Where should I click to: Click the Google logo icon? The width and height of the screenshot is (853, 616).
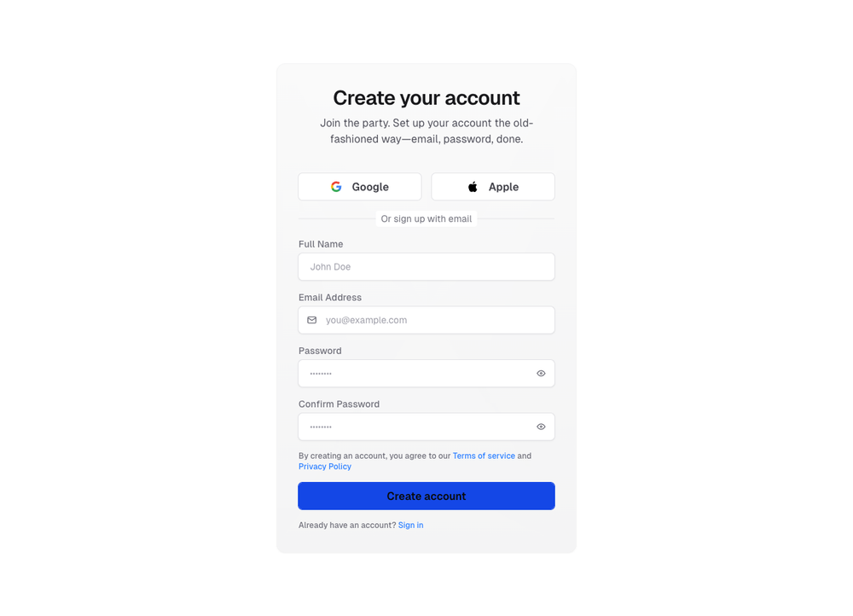tap(336, 187)
